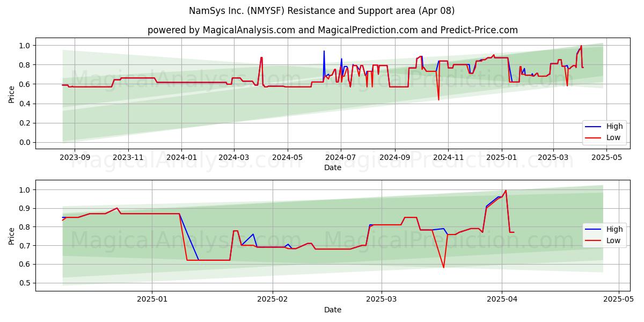The width and height of the screenshot is (644, 322).
Task: Click the 2024-01 tick label
Action: pos(181,157)
